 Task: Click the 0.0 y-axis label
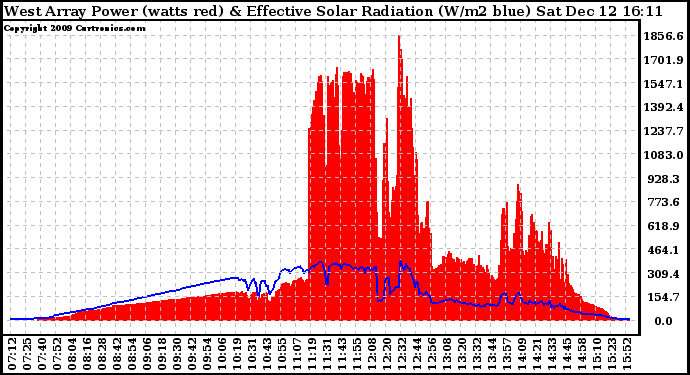tap(663, 321)
